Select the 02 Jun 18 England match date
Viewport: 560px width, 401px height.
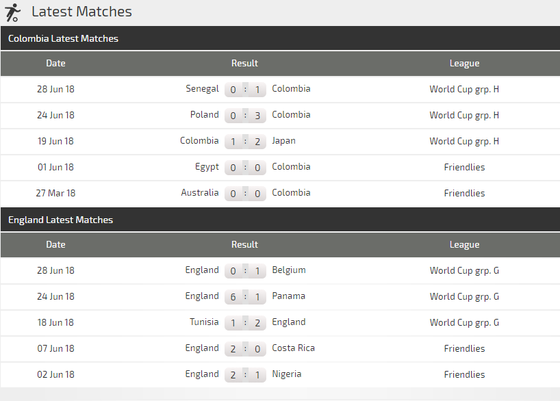click(55, 374)
